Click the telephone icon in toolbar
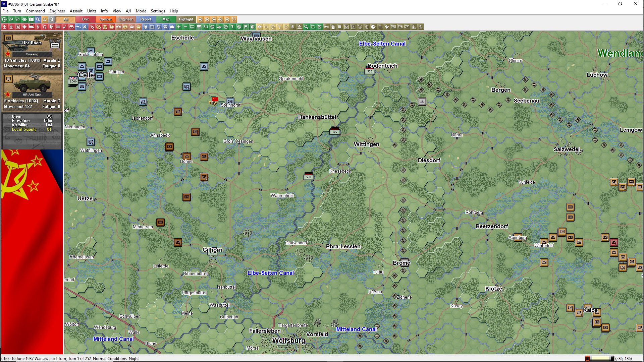644x362 pixels. coord(165,27)
